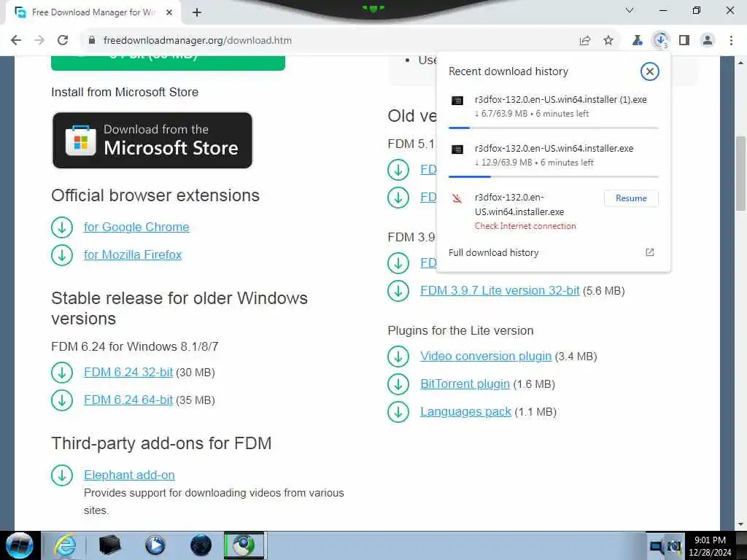Click the padlock site info icon

(92, 41)
